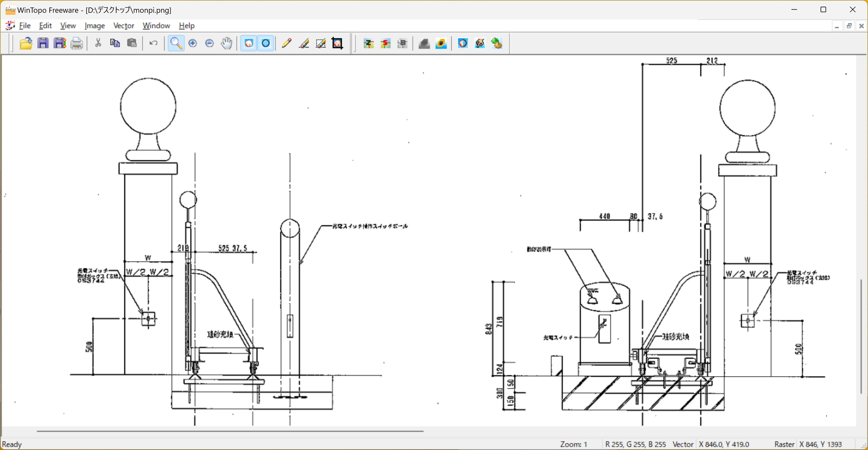Click the Print button
The width and height of the screenshot is (868, 450).
[77, 43]
